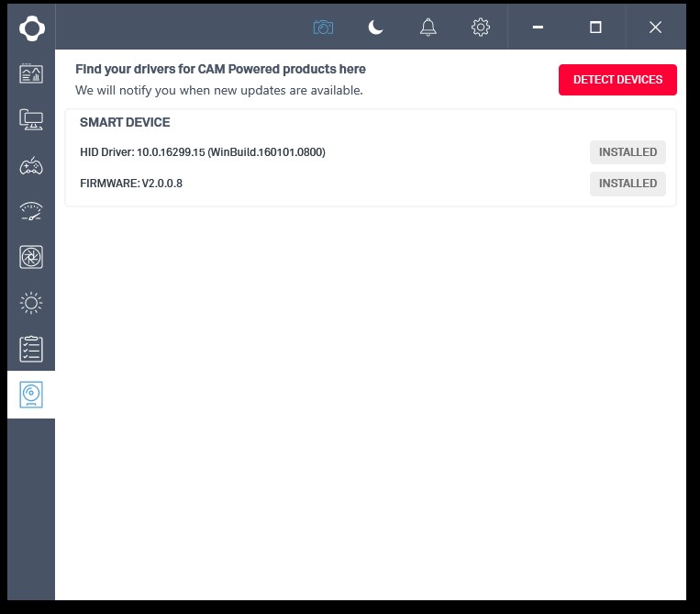Open notifications bell icon

pos(428,28)
